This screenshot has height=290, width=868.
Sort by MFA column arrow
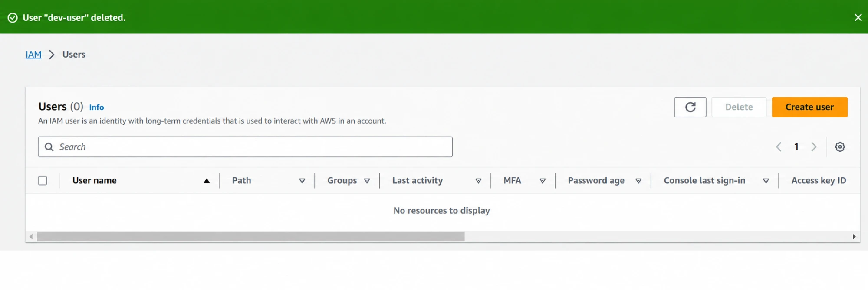(x=542, y=181)
